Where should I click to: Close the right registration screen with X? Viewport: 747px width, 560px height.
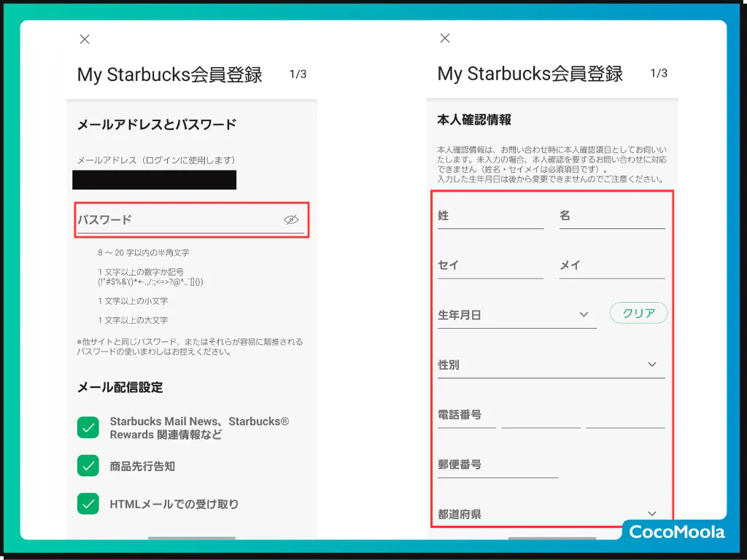(445, 38)
